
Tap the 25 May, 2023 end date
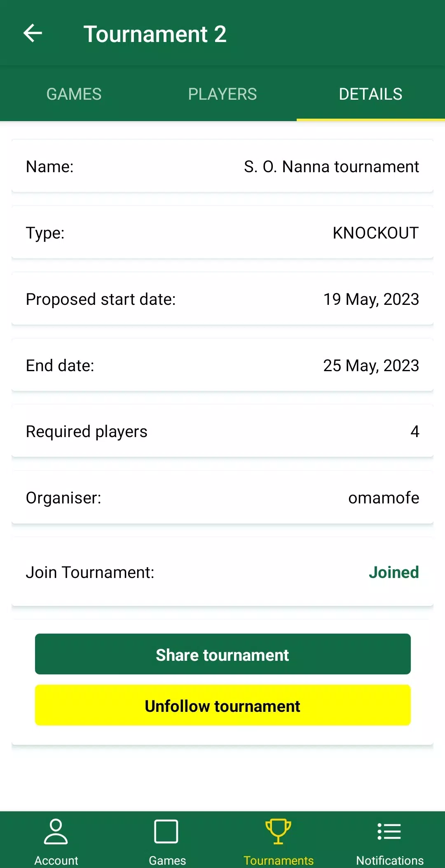371,366
